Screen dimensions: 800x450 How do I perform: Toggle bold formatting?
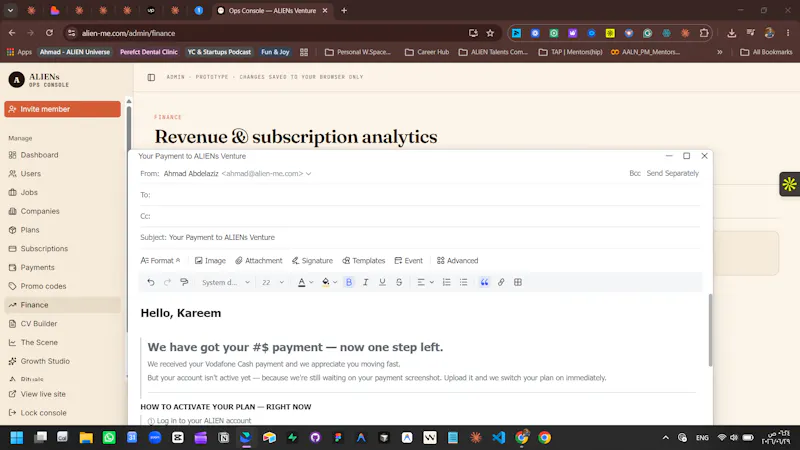[349, 282]
